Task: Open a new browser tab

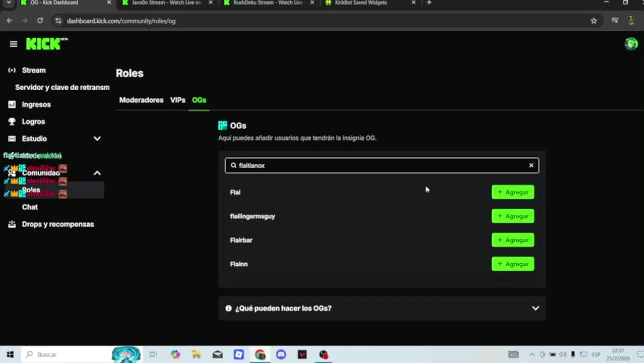Action: (429, 3)
